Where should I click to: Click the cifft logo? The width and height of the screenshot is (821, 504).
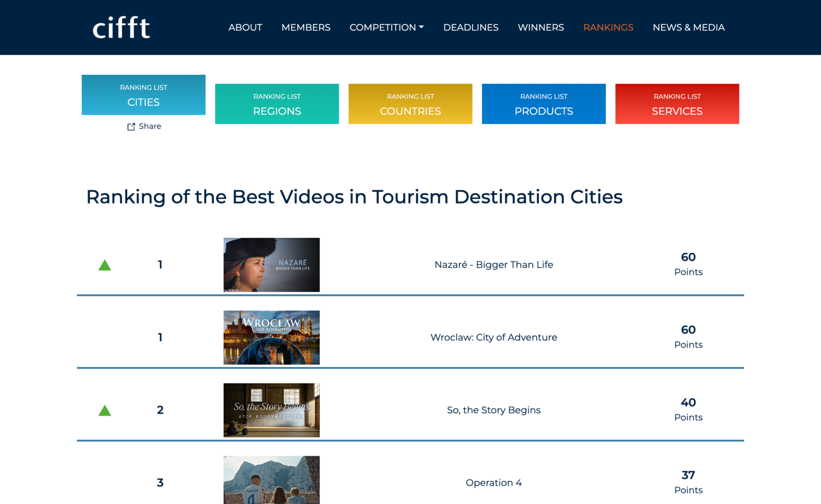(x=121, y=28)
